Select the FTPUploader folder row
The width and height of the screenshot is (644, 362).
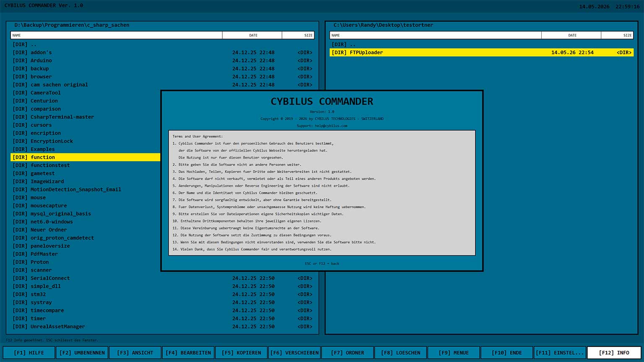pos(482,52)
